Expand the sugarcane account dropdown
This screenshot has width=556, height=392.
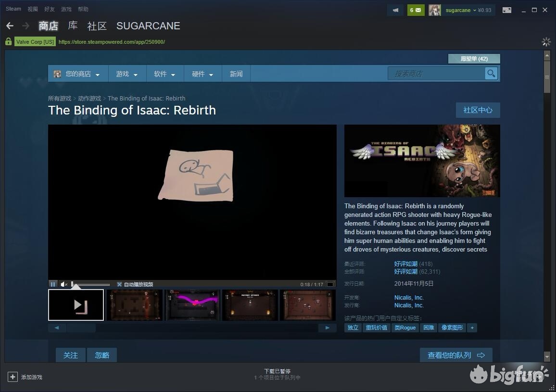[460, 10]
